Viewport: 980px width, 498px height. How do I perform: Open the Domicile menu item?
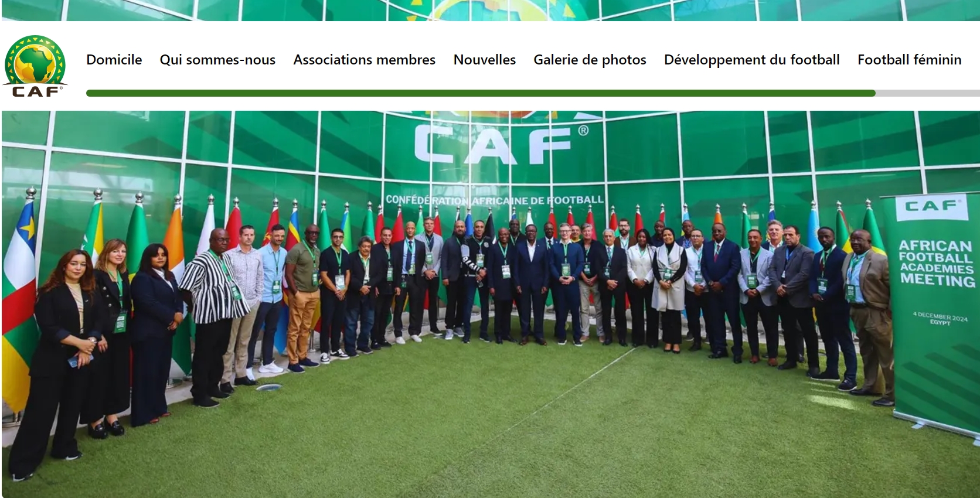tap(114, 60)
